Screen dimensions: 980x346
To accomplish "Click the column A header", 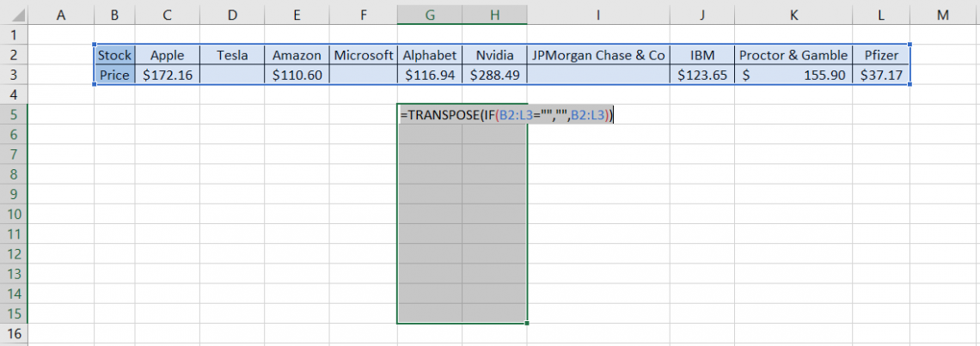I will 61,15.
